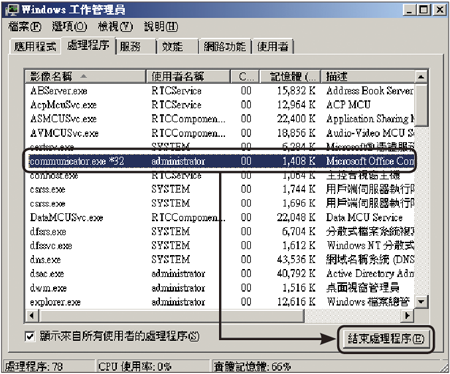Click the 15,832 K memory value
This screenshot has width=450, height=374.
pyautogui.click(x=296, y=91)
